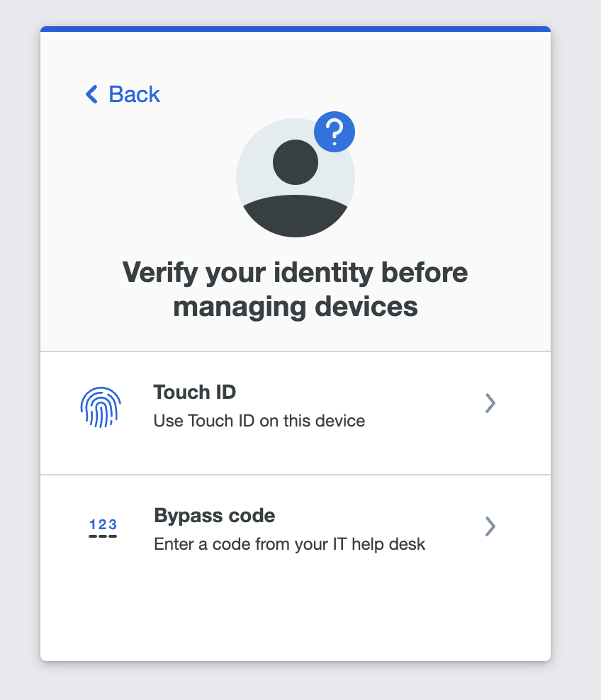Go back using the Back link text
The height and width of the screenshot is (700, 601).
point(135,94)
